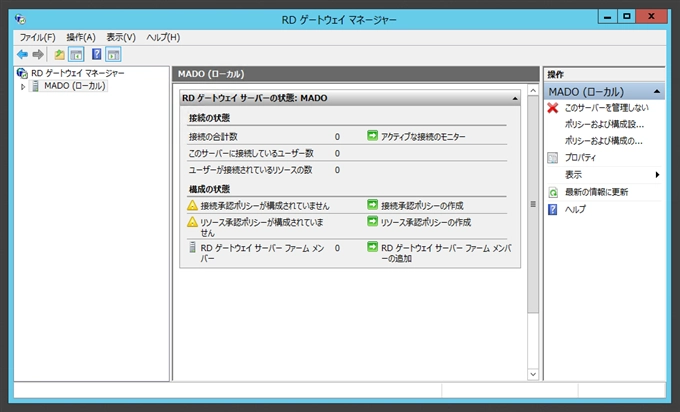
Task: Click the vertical scrollbar thumb in center pane
Action: point(533,204)
